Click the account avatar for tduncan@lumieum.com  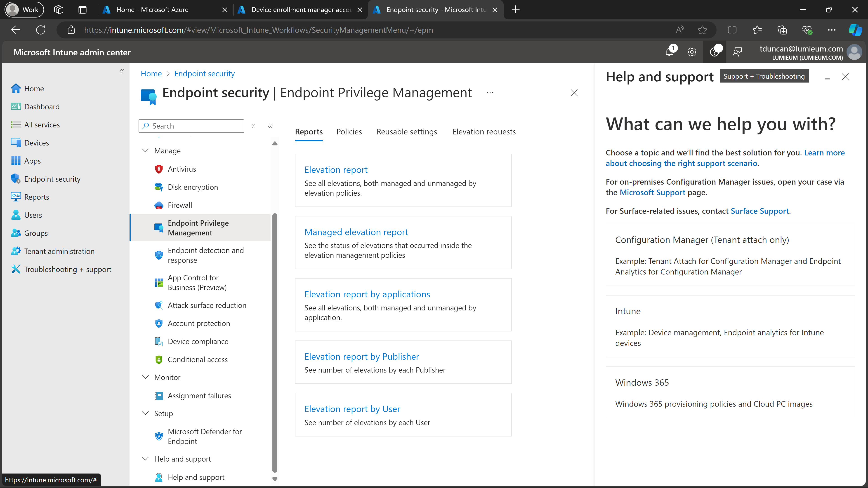point(854,52)
